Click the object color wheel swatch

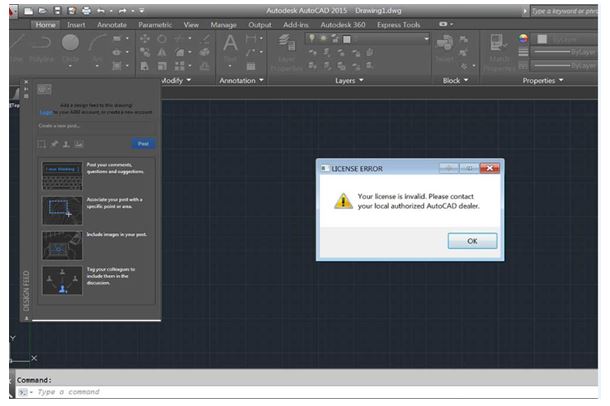tap(524, 39)
